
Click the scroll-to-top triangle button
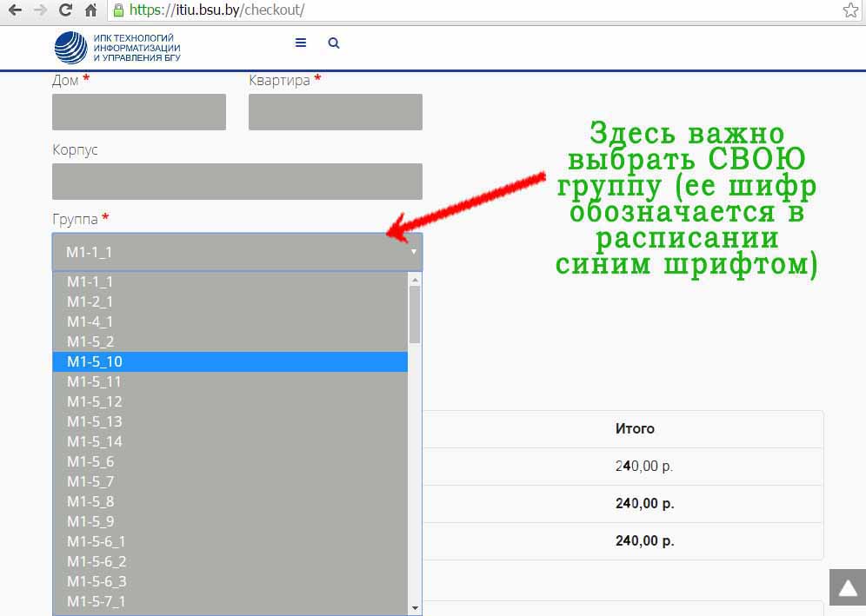coord(848,588)
